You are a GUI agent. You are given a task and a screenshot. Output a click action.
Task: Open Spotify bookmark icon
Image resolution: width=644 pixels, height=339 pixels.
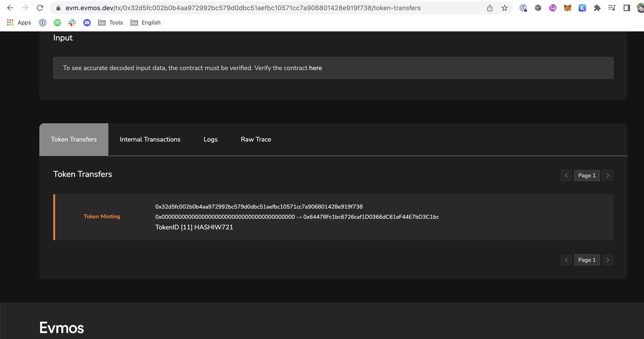[x=57, y=23]
